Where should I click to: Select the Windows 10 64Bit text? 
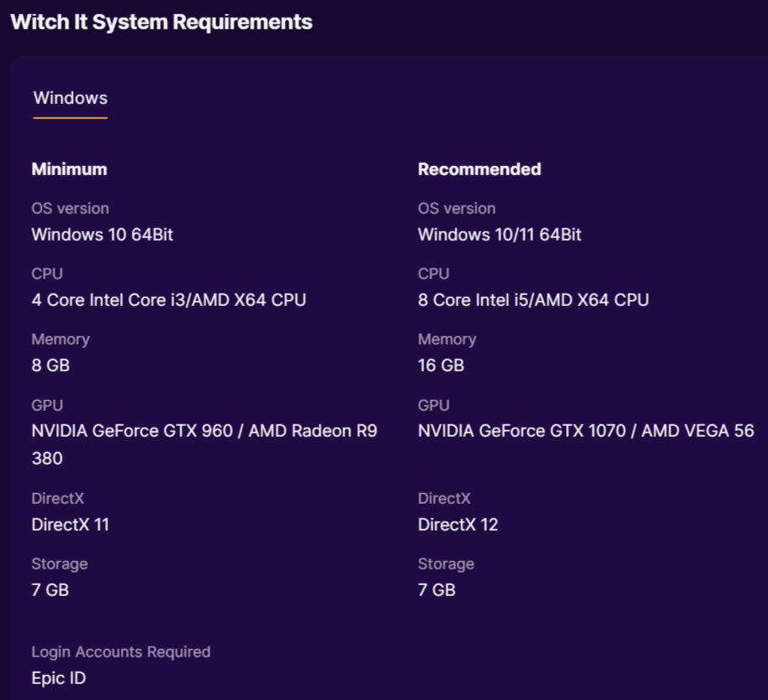(102, 235)
